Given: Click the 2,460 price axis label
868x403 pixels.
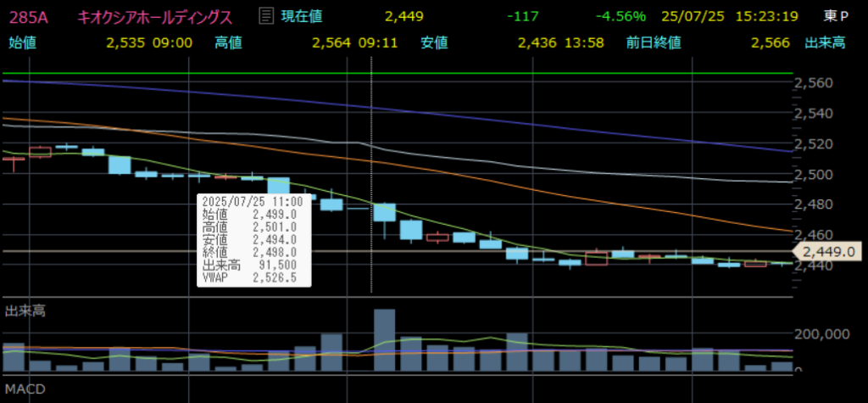Looking at the screenshot, I should pos(813,235).
